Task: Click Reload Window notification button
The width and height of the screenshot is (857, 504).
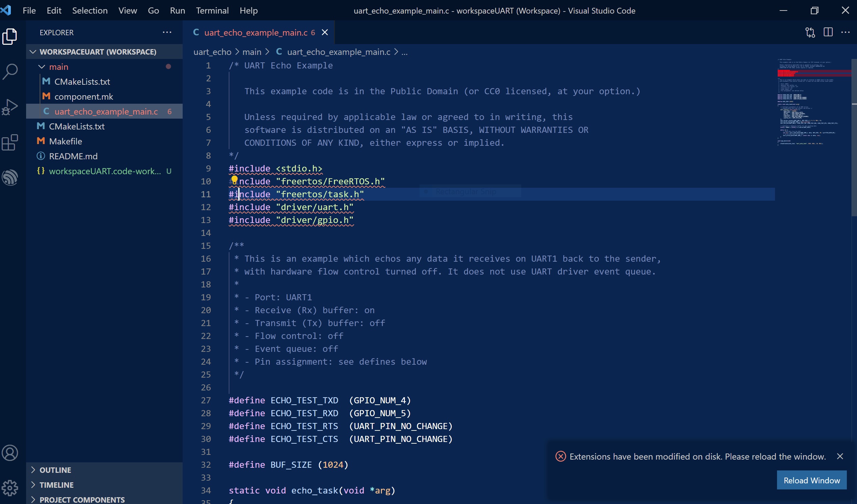Action: tap(811, 480)
